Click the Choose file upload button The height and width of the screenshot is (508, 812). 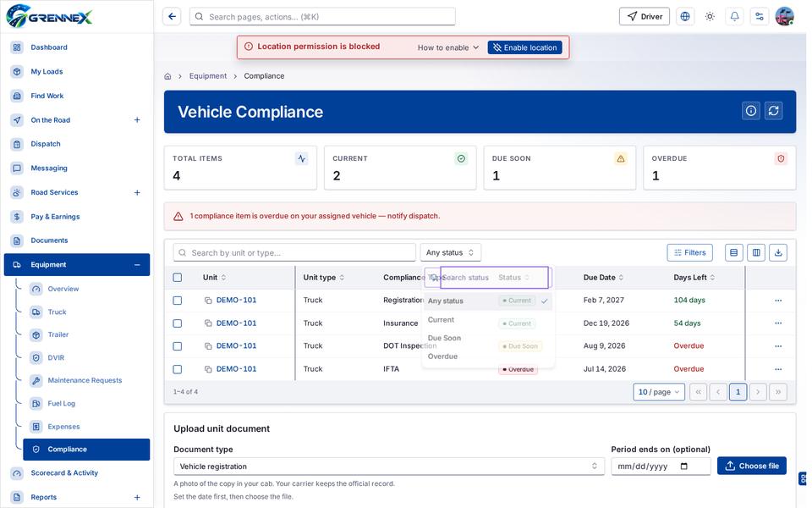(x=752, y=466)
